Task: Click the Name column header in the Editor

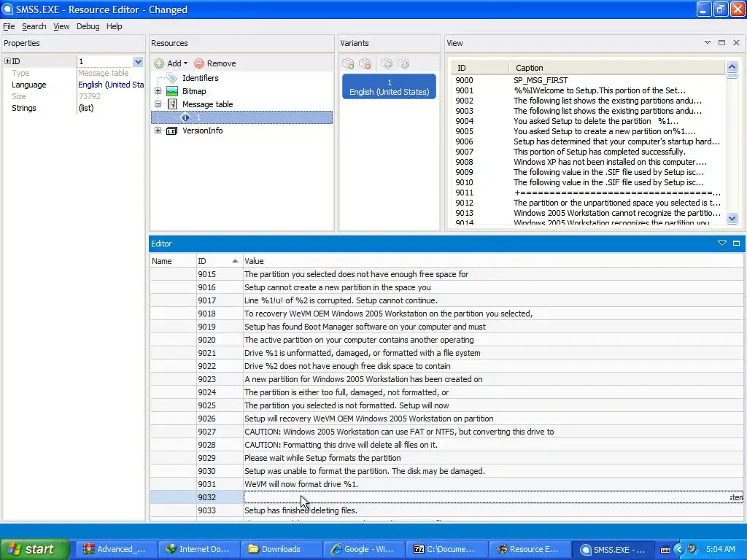Action: coord(172,261)
